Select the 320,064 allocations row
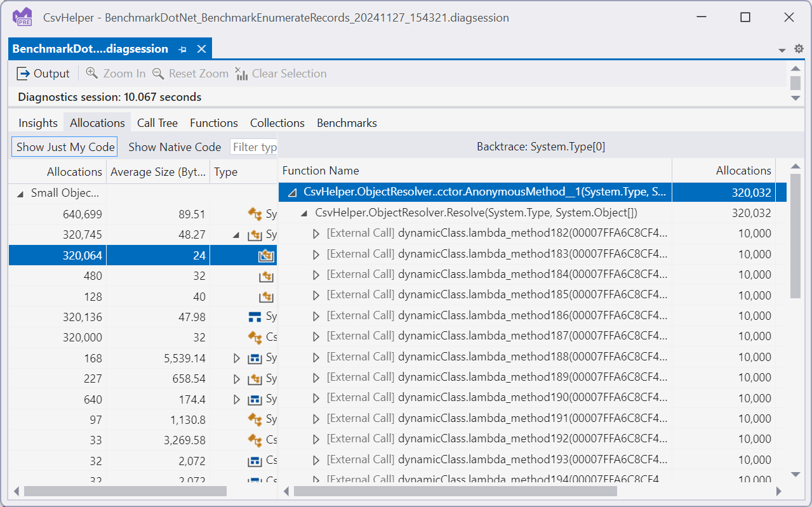Viewport: 812px width, 507px height. click(x=143, y=256)
